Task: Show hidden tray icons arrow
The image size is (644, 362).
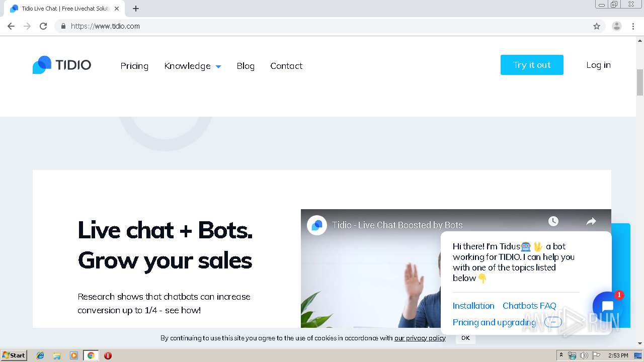Action: [561, 355]
